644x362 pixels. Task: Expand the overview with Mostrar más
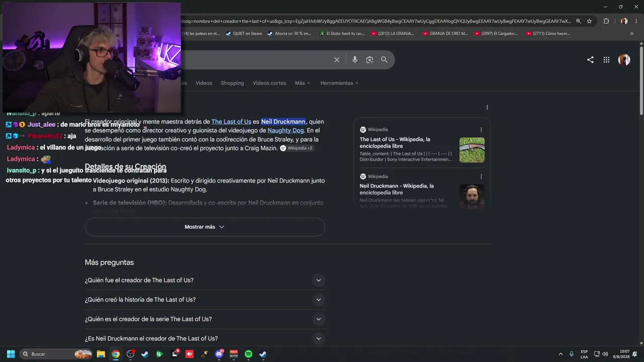[205, 227]
